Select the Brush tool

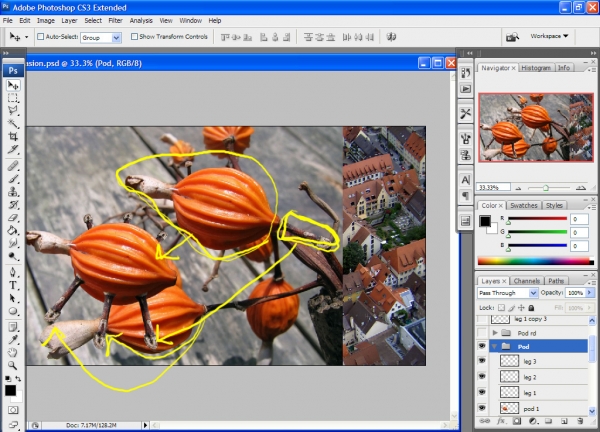13,179
